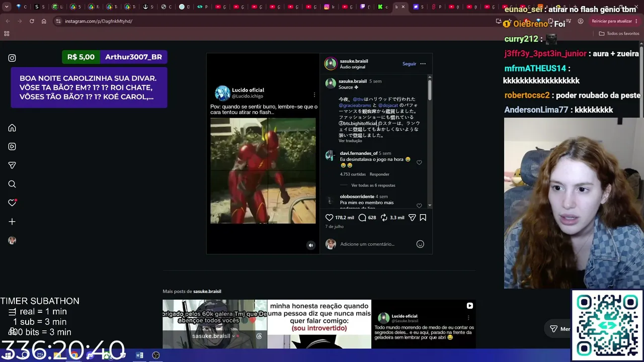This screenshot has height=362, width=644.
Task: Open the Todos os favoritos folder
Action: (619, 34)
